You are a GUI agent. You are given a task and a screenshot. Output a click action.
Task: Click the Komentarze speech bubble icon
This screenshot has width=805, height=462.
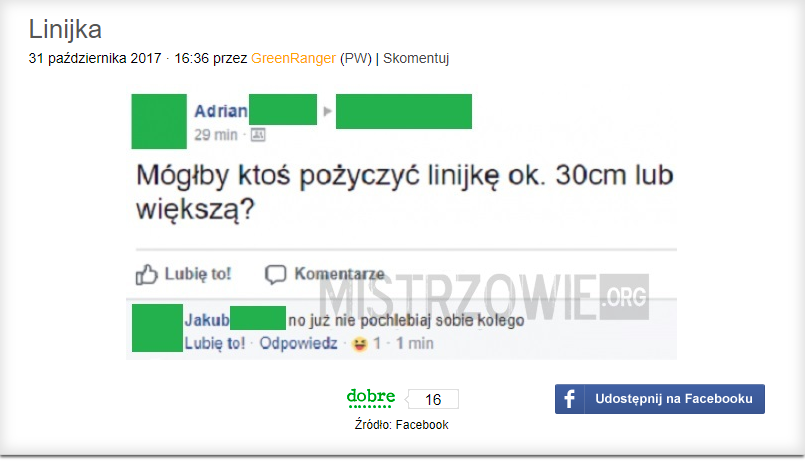(275, 275)
